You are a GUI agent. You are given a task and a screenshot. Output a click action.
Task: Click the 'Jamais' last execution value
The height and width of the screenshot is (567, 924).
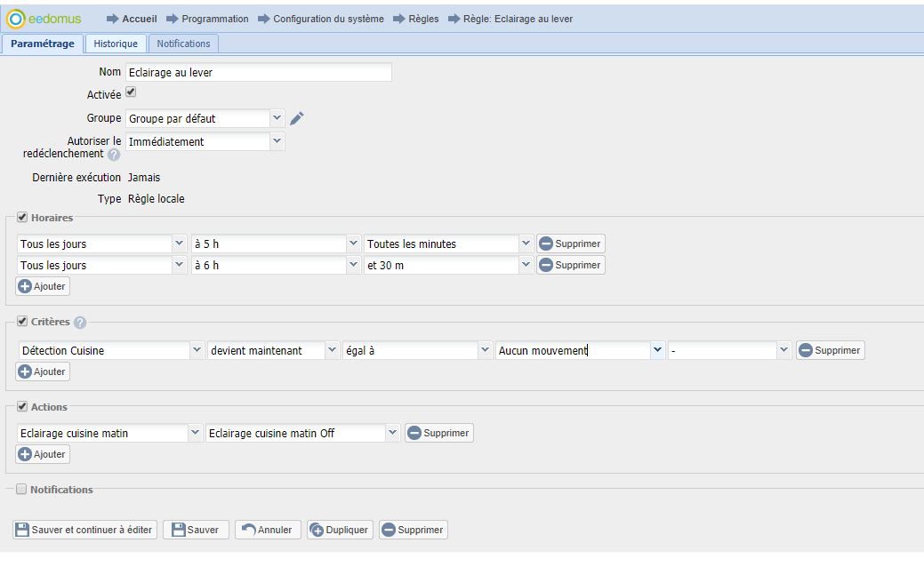click(x=144, y=177)
